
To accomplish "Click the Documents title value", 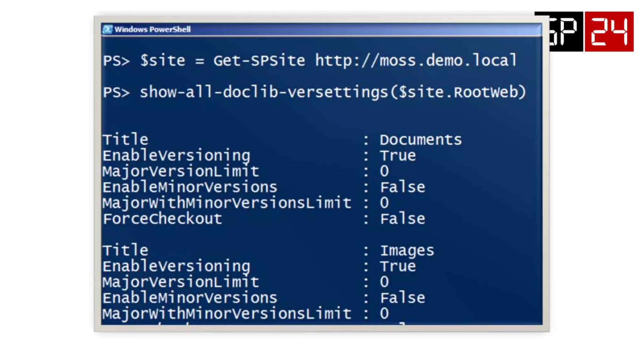I will click(421, 140).
